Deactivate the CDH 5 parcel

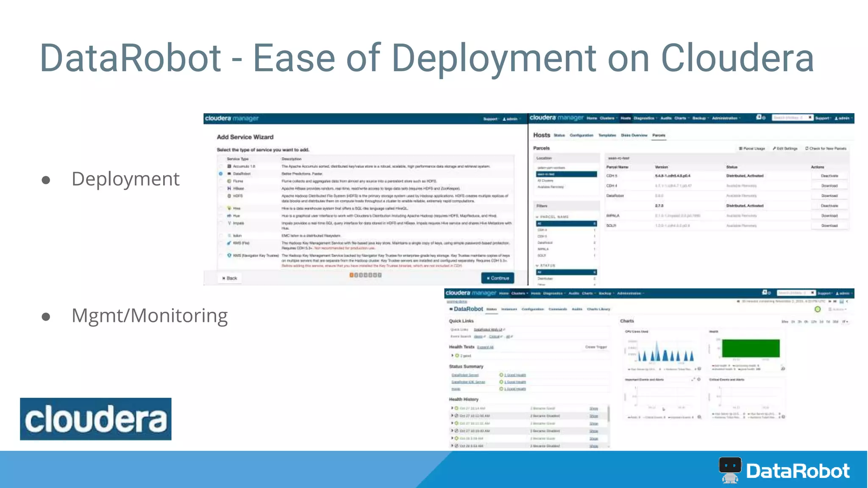[x=829, y=176]
